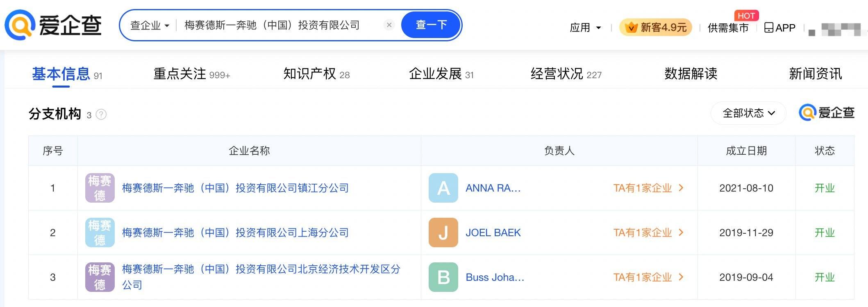This screenshot has height=307, width=868.
Task: Click the 镇江分公司 company logo thumbnail
Action: click(x=100, y=188)
